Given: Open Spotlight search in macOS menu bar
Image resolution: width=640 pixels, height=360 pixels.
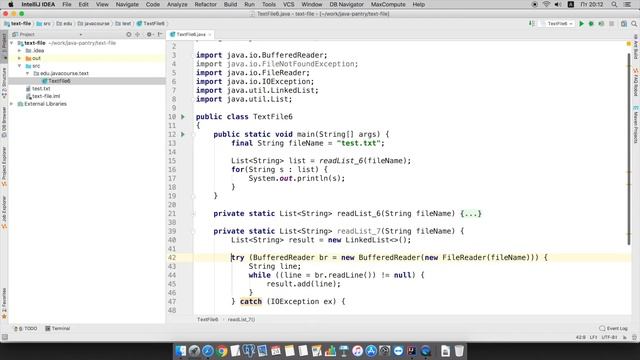Looking at the screenshot, I should pos(614,4).
